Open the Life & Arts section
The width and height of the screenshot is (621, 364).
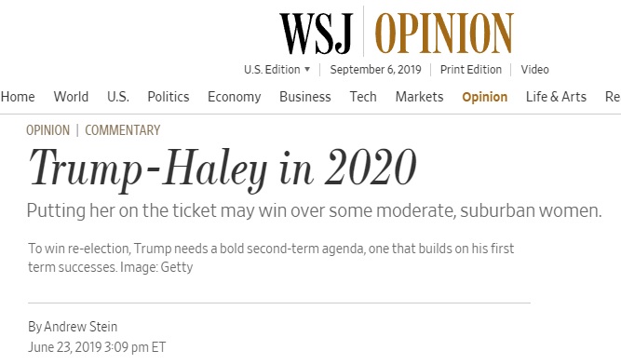(x=556, y=97)
